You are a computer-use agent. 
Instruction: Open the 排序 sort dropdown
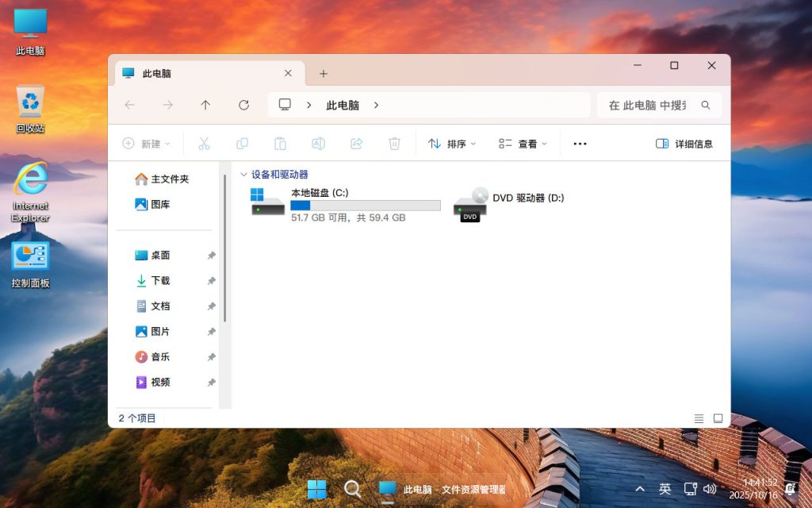click(451, 143)
